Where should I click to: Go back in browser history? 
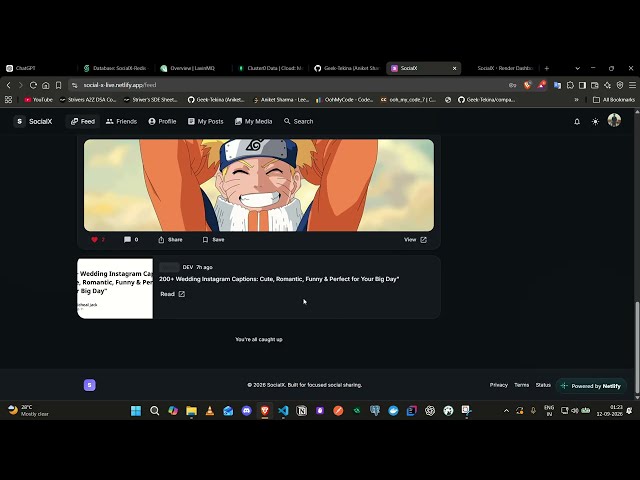(9, 85)
